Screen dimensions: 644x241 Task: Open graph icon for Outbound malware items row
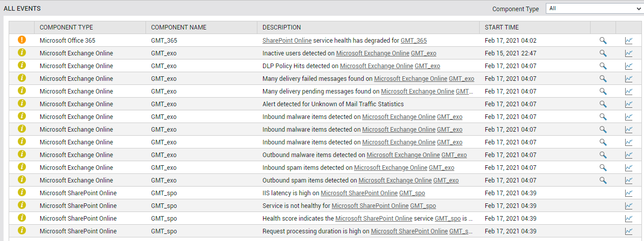click(629, 155)
